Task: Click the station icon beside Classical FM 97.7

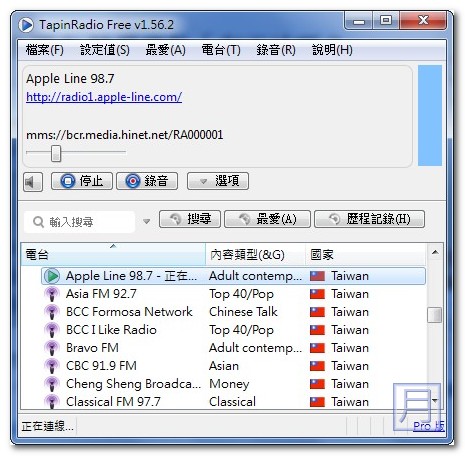Action: 52,402
